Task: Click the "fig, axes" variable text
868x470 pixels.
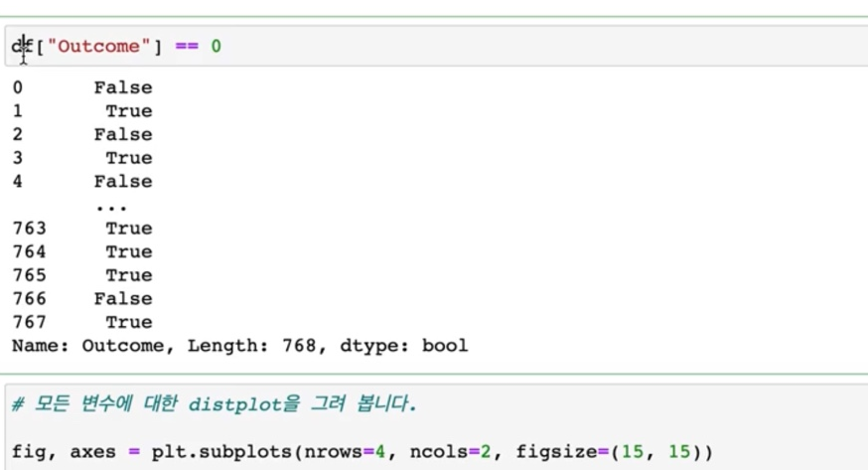Action: point(64,452)
